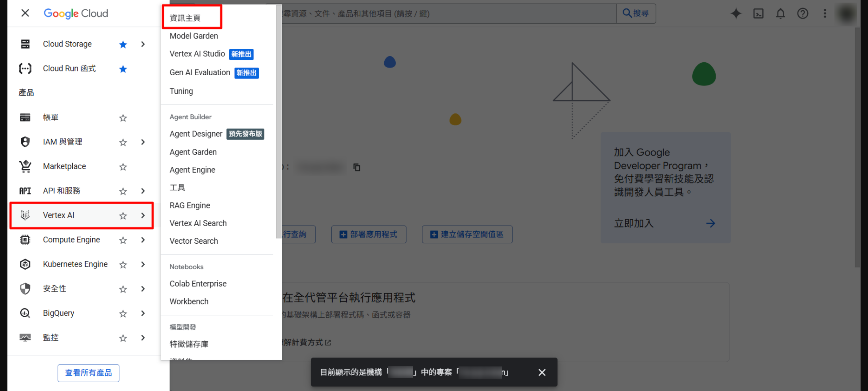Select the Compute Engine icon in sidebar
868x391 pixels.
(x=25, y=240)
